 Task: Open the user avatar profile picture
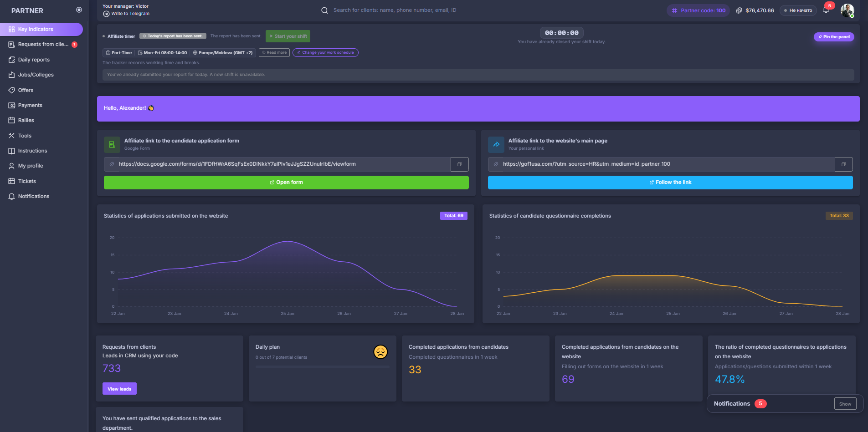pyautogui.click(x=847, y=10)
